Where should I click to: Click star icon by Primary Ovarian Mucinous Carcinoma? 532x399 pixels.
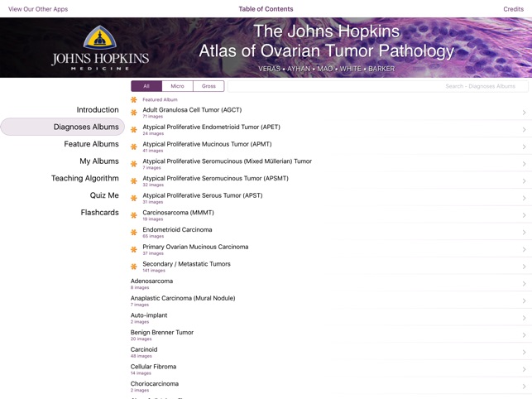134,249
